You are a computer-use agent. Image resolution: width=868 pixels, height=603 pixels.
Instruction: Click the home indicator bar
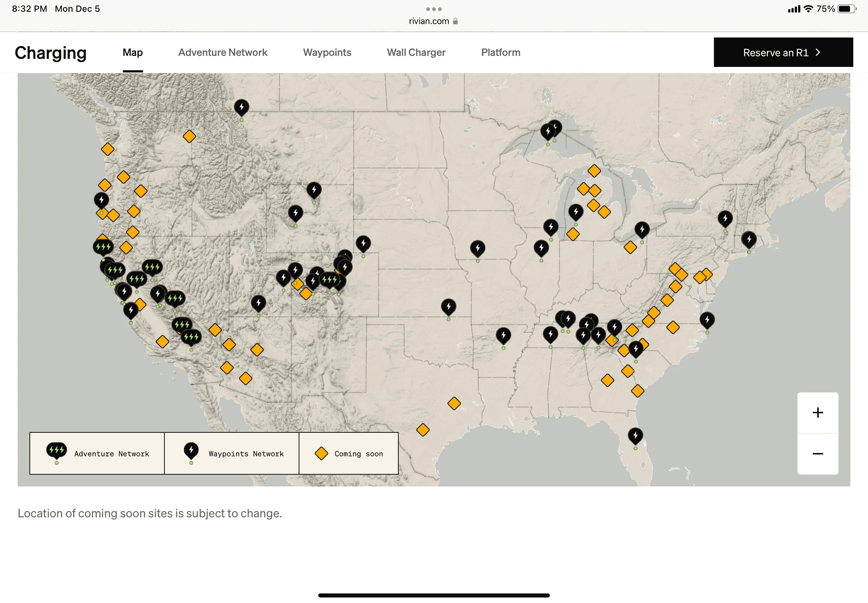(x=434, y=595)
